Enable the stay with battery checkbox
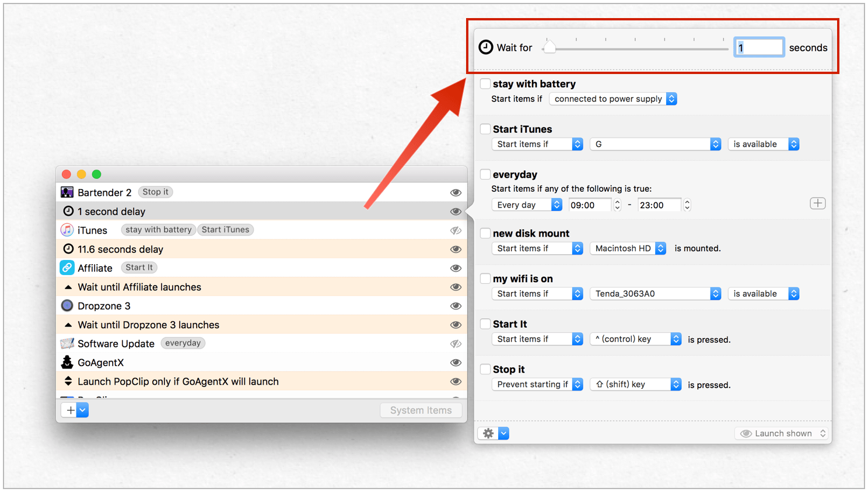This screenshot has height=492, width=868. (485, 83)
